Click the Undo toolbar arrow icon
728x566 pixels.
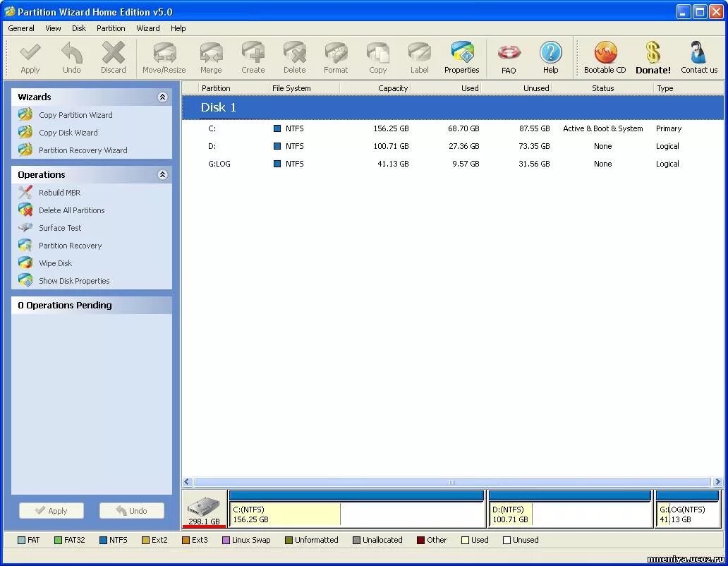72,52
